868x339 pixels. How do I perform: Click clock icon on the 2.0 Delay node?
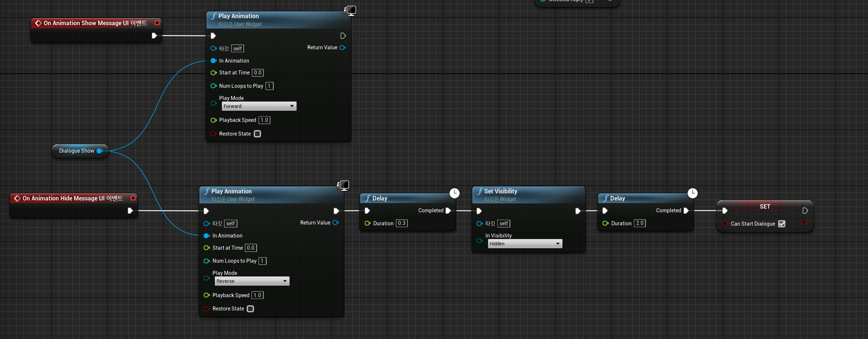coord(692,193)
